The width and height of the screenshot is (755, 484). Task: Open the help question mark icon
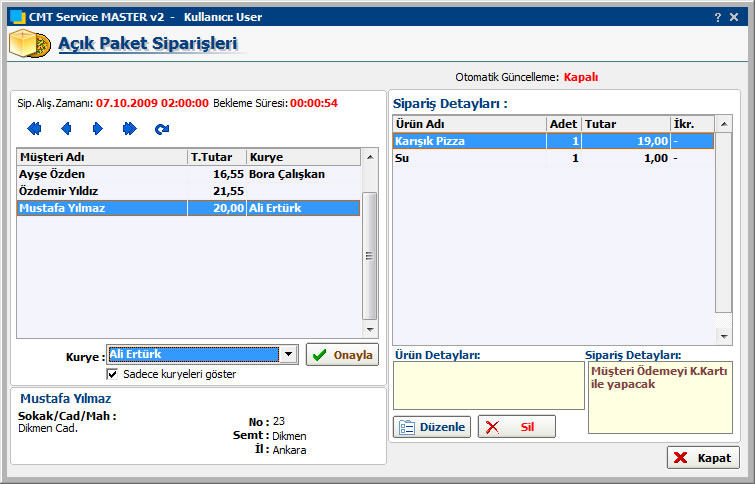pyautogui.click(x=718, y=17)
